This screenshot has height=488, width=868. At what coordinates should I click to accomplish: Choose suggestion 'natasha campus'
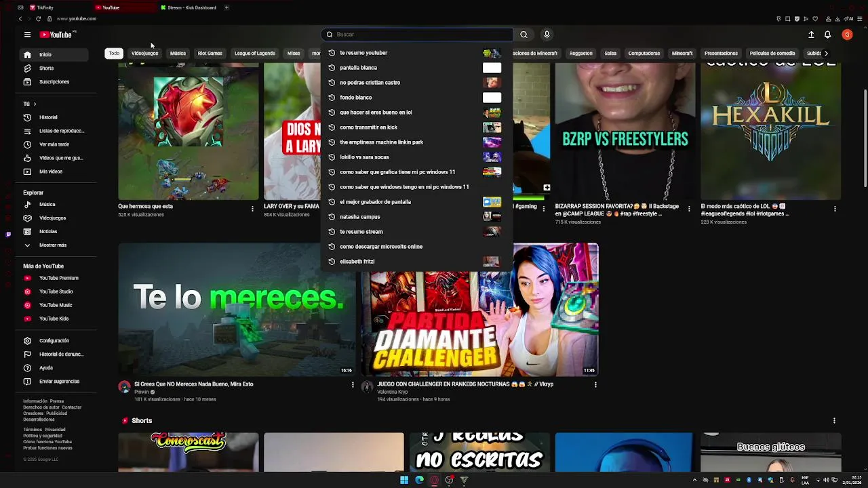[416, 217]
